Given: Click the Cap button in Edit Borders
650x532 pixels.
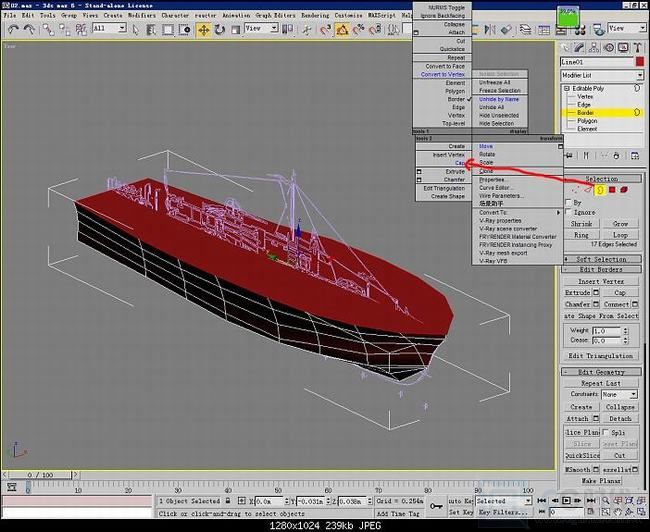Looking at the screenshot, I should tap(620, 293).
